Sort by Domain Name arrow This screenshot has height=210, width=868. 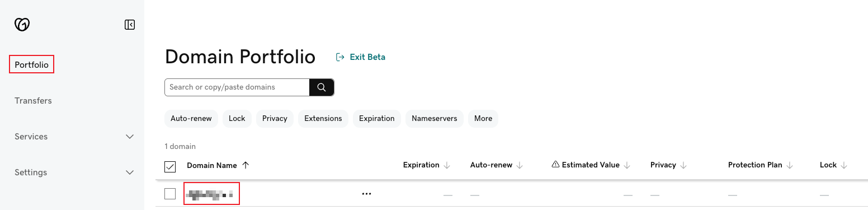(x=246, y=165)
